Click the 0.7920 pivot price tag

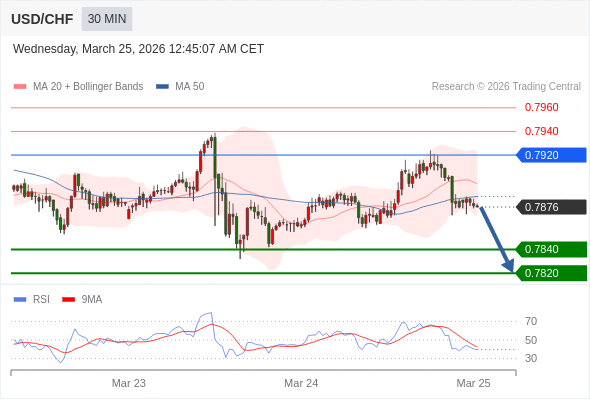[x=551, y=155]
